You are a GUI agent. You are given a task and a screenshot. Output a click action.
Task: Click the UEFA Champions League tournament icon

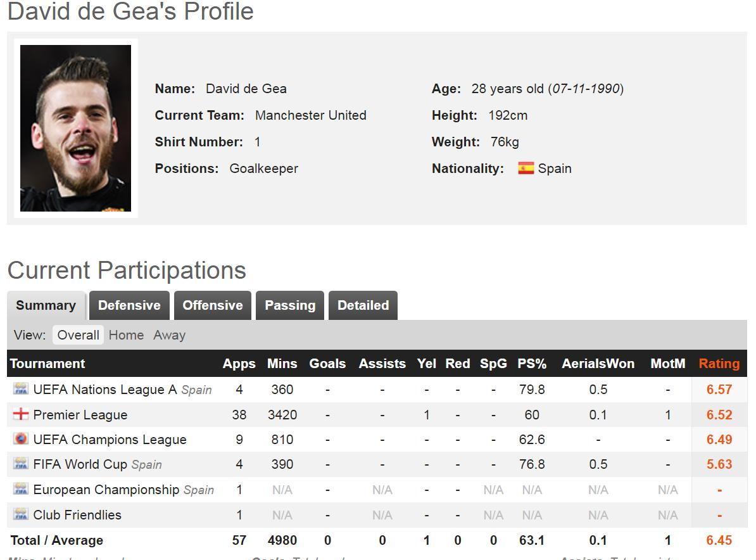pyautogui.click(x=21, y=439)
